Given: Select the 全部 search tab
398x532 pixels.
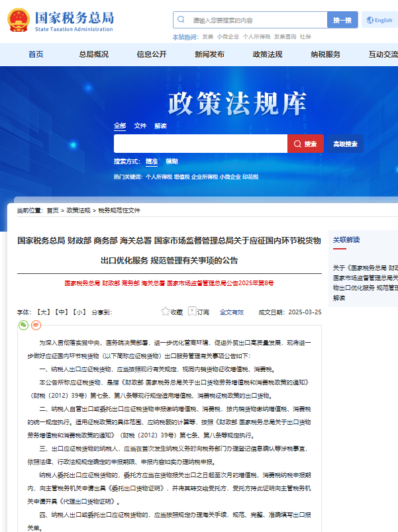Looking at the screenshot, I should pos(120,126).
